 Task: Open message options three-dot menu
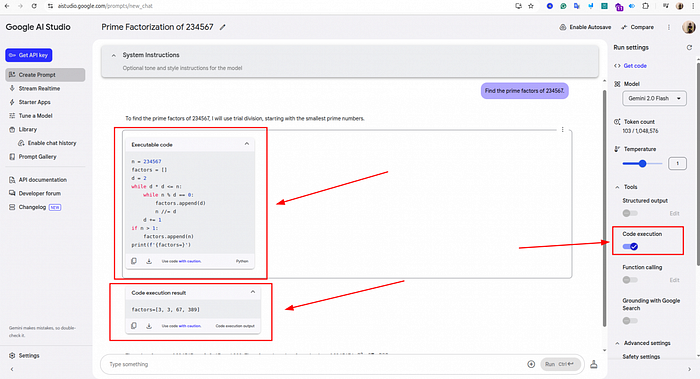click(562, 129)
